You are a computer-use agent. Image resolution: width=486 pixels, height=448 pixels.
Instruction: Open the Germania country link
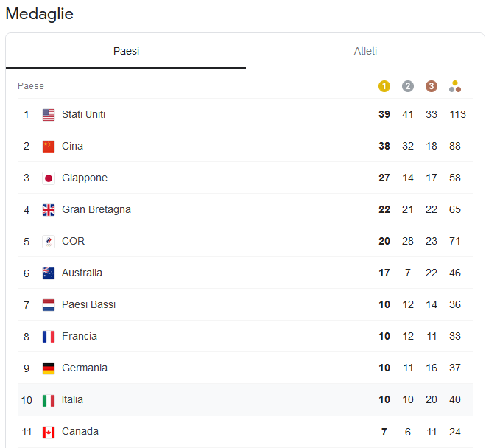click(84, 368)
